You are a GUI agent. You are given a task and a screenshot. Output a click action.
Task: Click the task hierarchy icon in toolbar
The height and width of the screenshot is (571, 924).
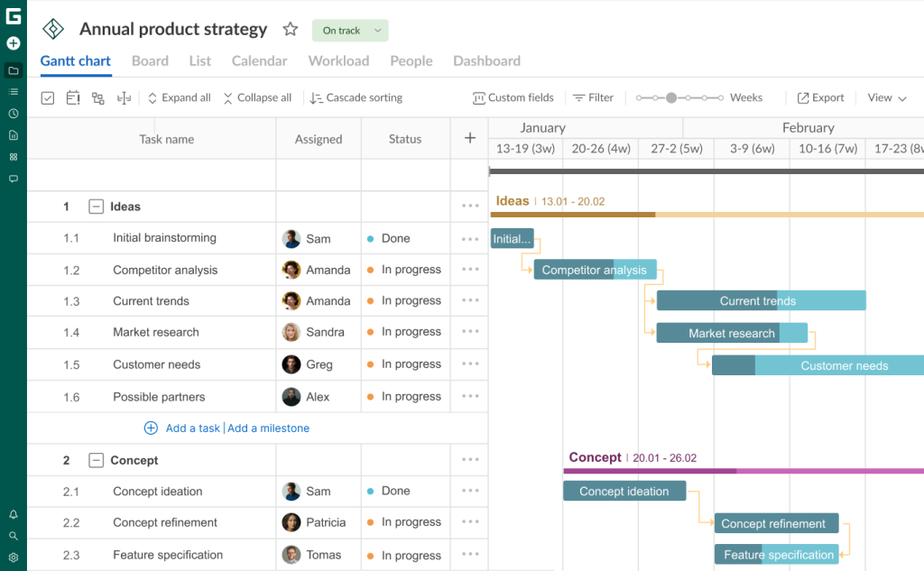pyautogui.click(x=98, y=97)
